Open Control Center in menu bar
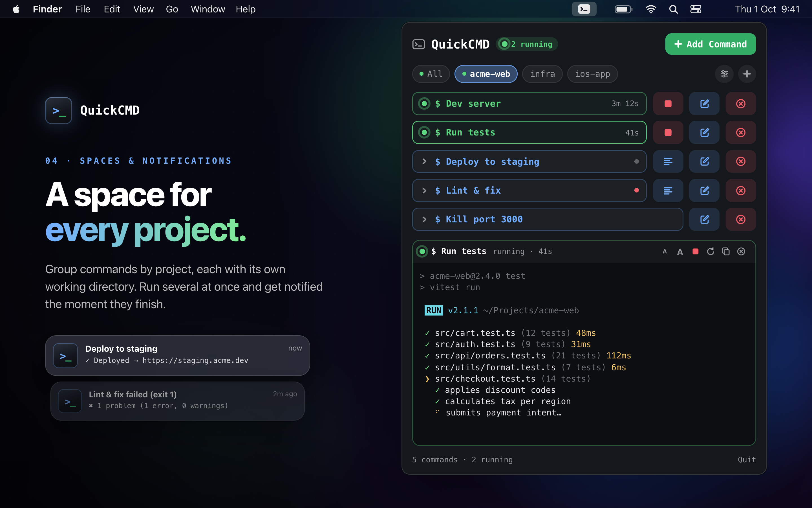812x508 pixels. [x=696, y=9]
